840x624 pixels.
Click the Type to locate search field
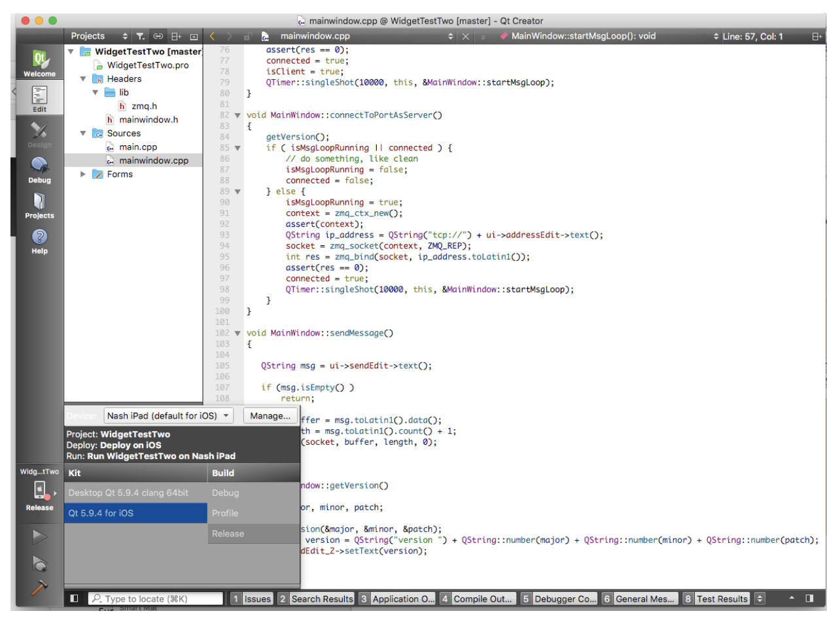point(157,598)
